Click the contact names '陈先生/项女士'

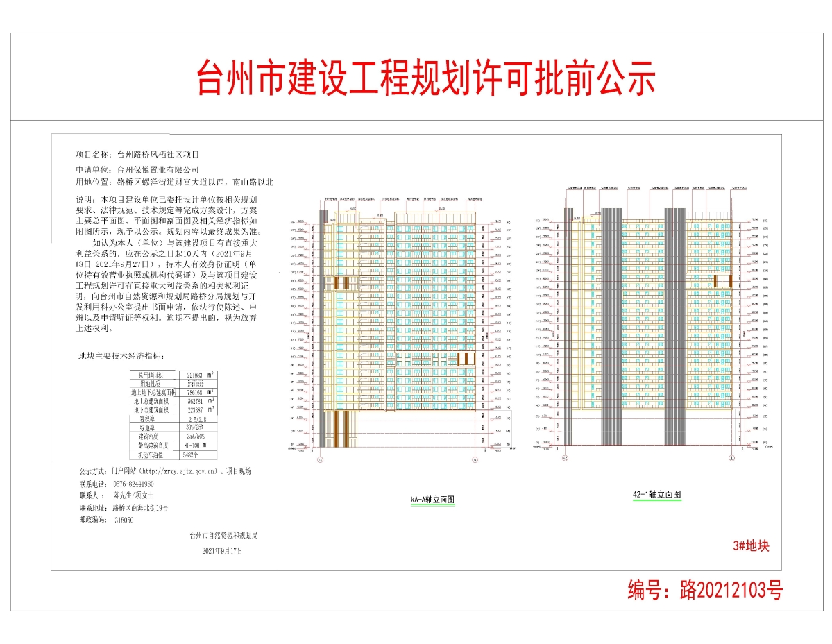134,495
